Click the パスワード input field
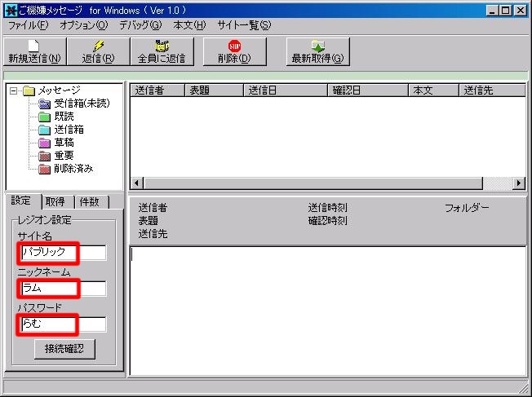 click(x=64, y=324)
